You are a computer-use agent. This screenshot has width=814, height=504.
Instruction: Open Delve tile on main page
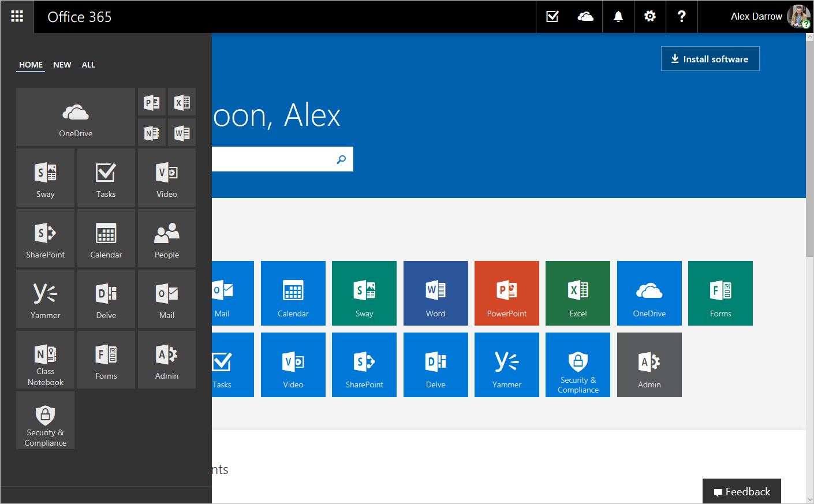coord(435,365)
